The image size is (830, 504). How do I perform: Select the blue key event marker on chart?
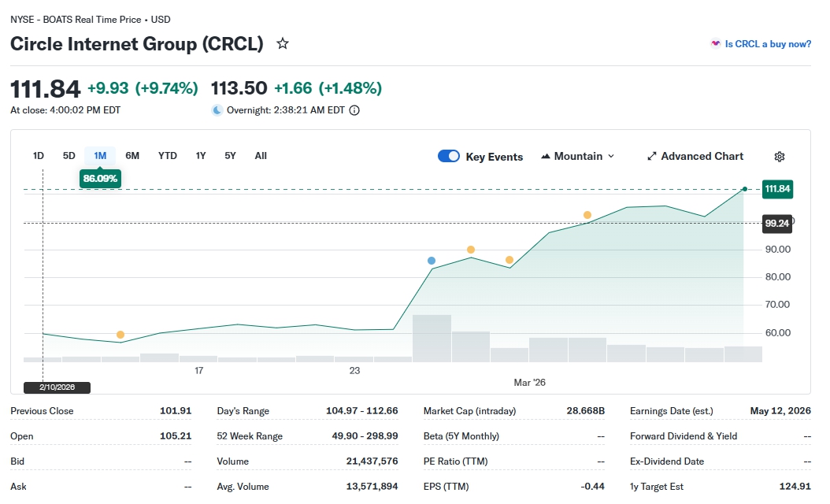coord(431,260)
